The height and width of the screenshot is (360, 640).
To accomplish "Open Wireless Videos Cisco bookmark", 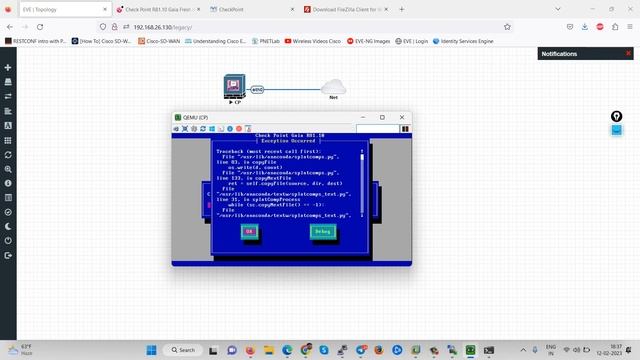I will pos(313,41).
